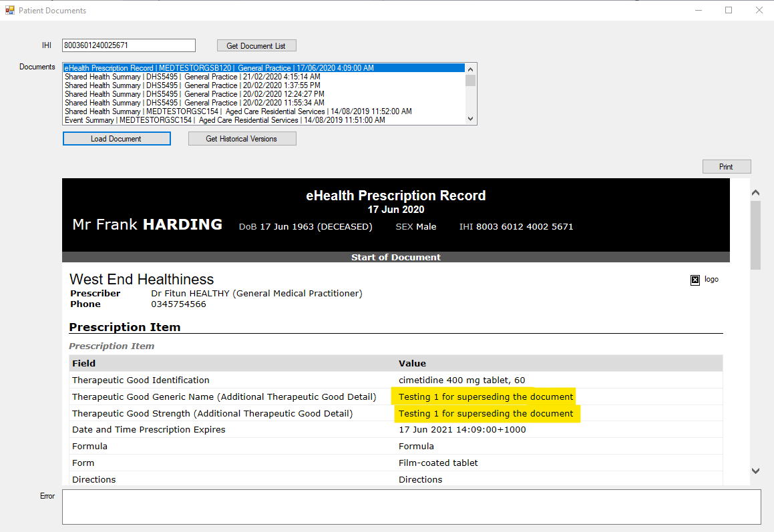Select the Event Summary document entry
The image size is (774, 532).
224,120
